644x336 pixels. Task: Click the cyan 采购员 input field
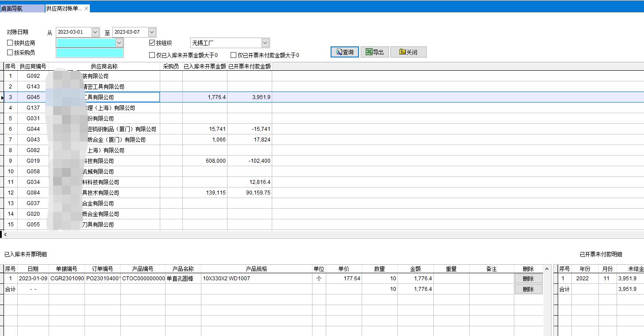[x=89, y=53]
